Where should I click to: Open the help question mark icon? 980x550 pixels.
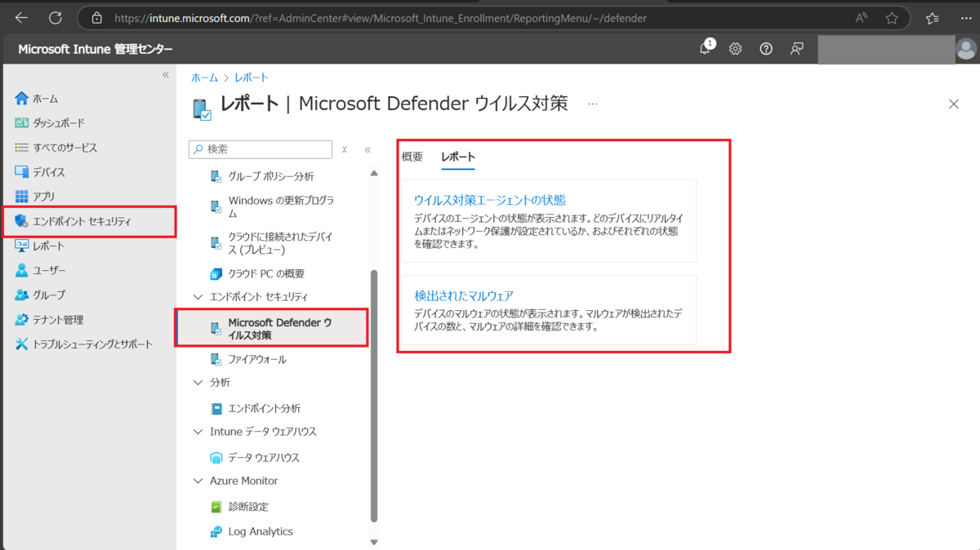click(766, 49)
